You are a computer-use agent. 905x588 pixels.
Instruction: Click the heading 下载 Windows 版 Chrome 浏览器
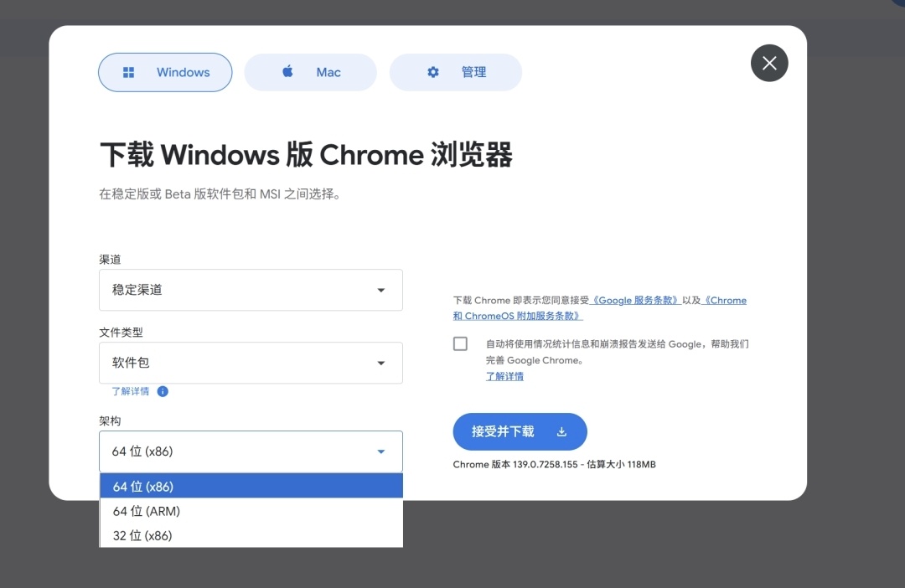coord(307,155)
